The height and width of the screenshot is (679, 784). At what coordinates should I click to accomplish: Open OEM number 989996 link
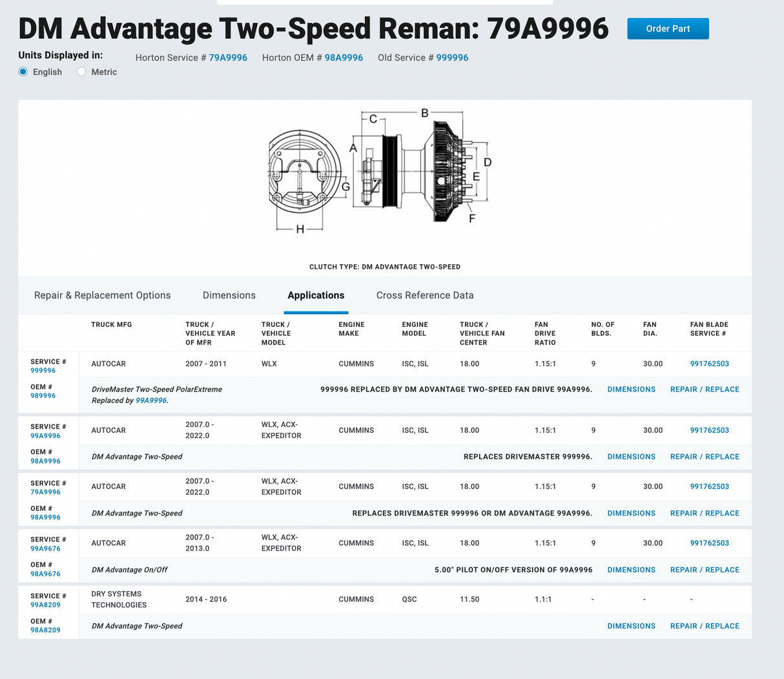coord(43,396)
